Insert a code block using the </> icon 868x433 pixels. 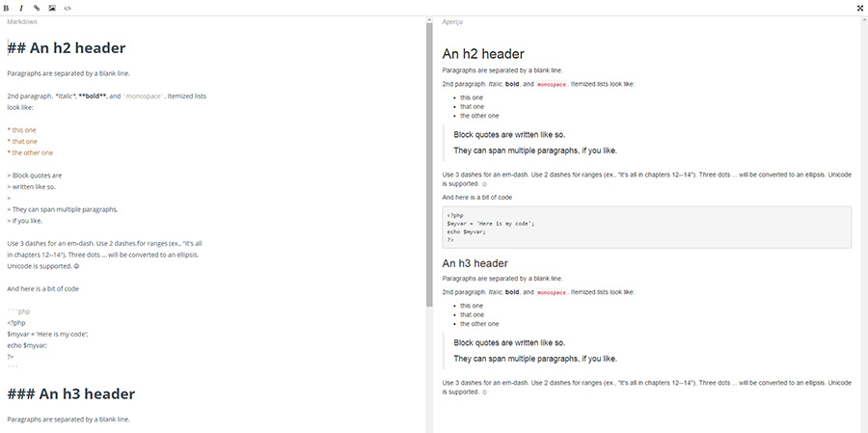[x=68, y=9]
